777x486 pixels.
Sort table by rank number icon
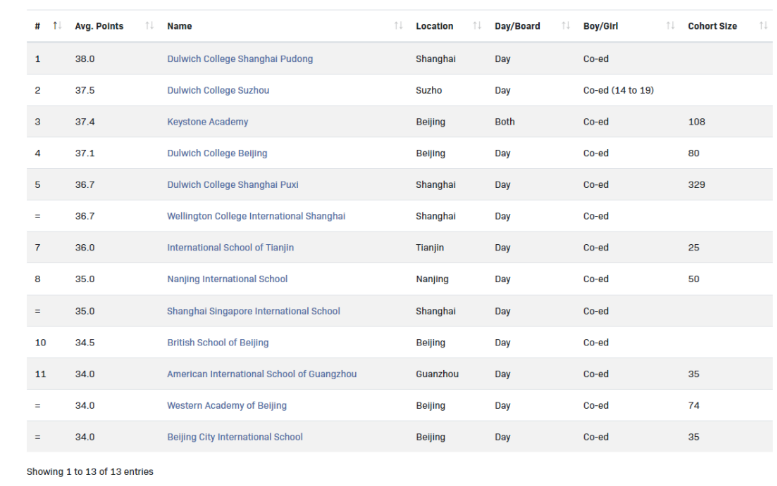coord(57,26)
